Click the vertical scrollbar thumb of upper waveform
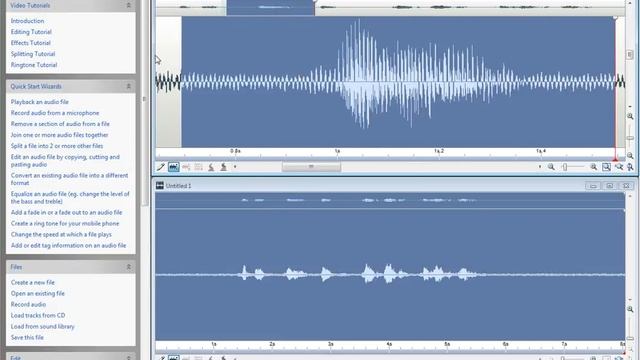Image resolution: width=640 pixels, height=360 pixels. click(x=629, y=54)
